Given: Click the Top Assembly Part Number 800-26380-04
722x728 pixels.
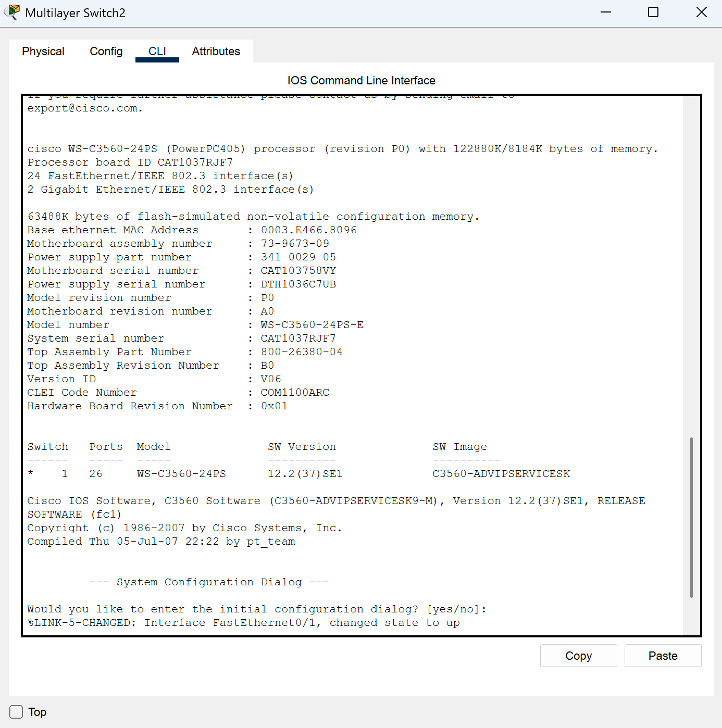Looking at the screenshot, I should (302, 352).
